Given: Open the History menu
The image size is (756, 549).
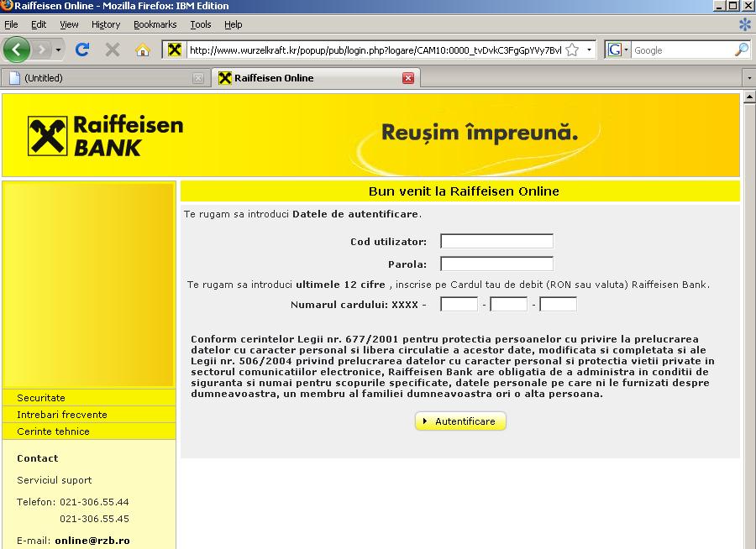Looking at the screenshot, I should coord(106,24).
